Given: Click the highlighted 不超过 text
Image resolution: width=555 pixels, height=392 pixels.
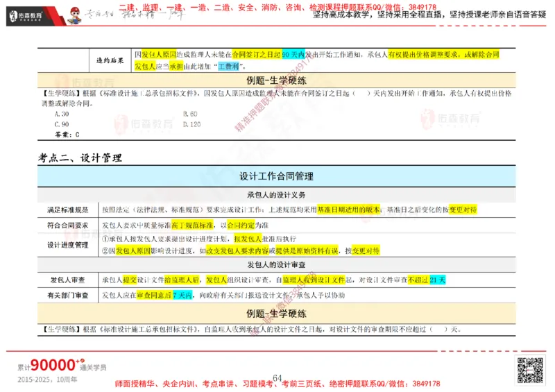Looking at the screenshot, I should 418,280.
